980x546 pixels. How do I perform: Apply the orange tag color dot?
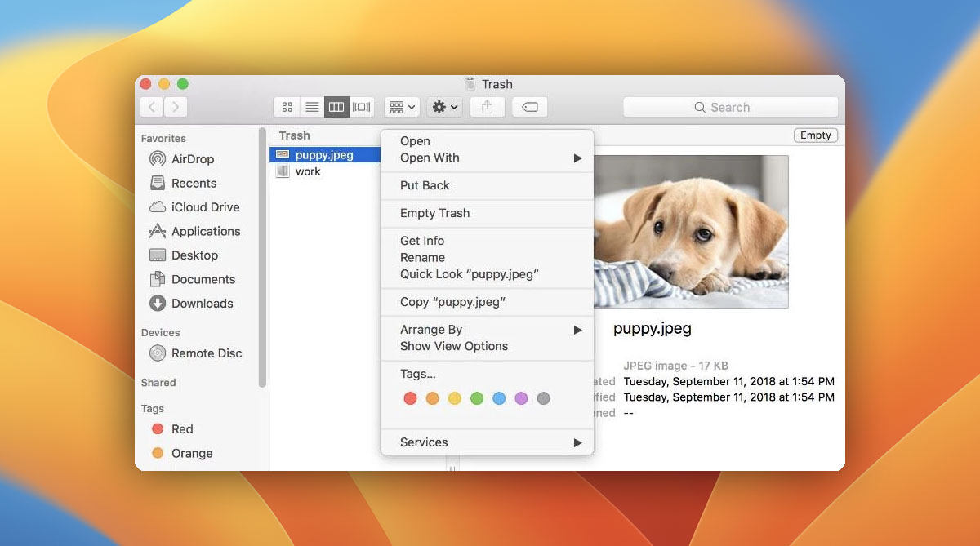point(432,398)
